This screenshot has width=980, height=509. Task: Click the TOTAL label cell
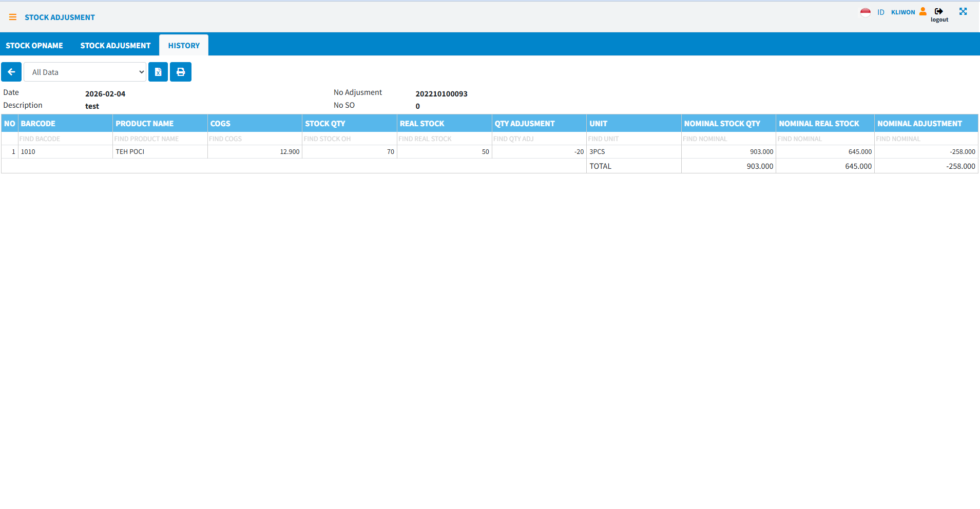coord(634,166)
